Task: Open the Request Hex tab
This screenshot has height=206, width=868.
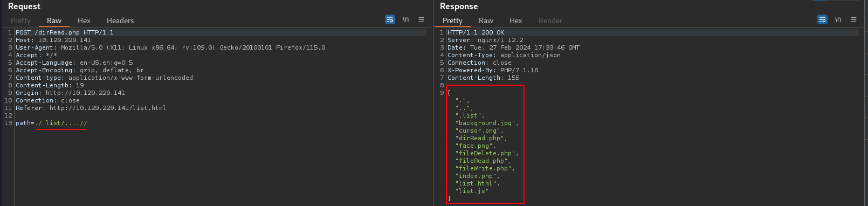Action: coord(84,20)
